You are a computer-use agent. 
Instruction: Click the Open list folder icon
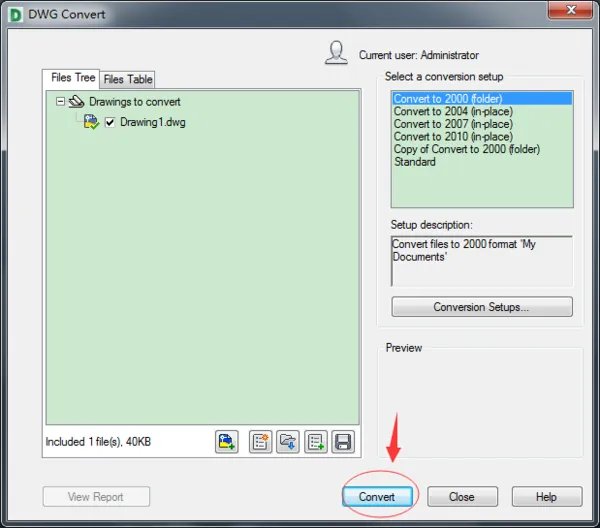[289, 442]
